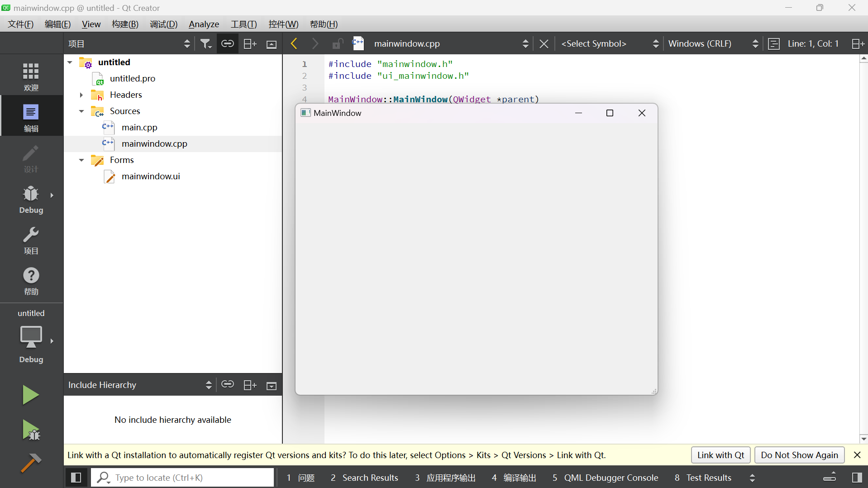Select untitled.pro in the project tree
The height and width of the screenshot is (488, 868).
[x=133, y=78]
